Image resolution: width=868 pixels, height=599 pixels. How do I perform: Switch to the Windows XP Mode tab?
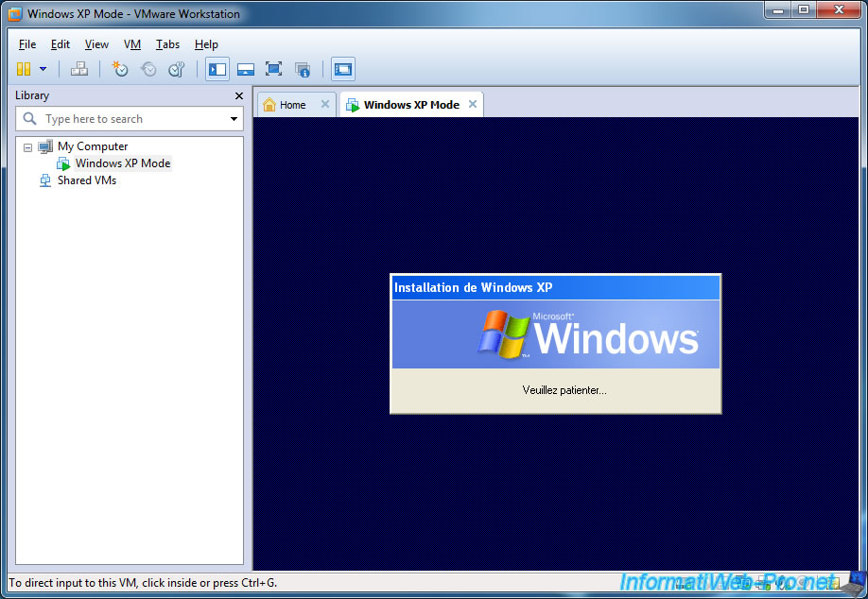click(x=411, y=105)
